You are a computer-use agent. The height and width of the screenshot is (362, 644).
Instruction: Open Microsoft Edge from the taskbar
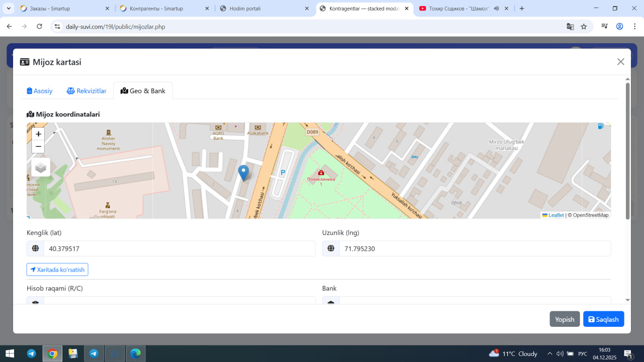pos(135,353)
